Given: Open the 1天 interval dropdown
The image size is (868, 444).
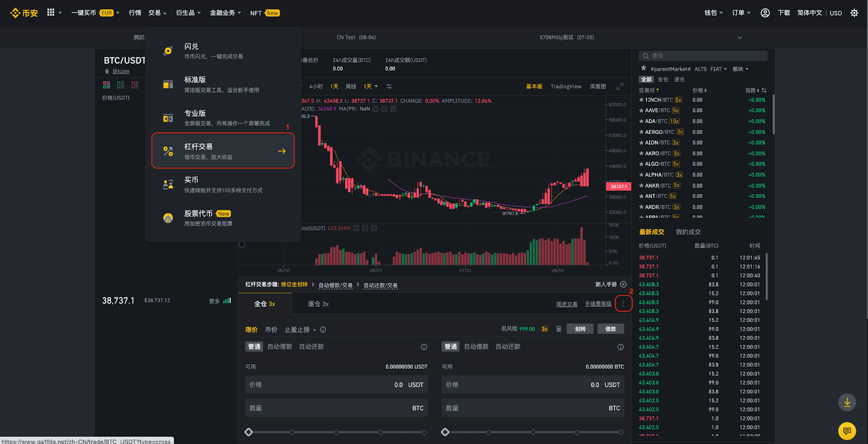Looking at the screenshot, I should pos(371,87).
